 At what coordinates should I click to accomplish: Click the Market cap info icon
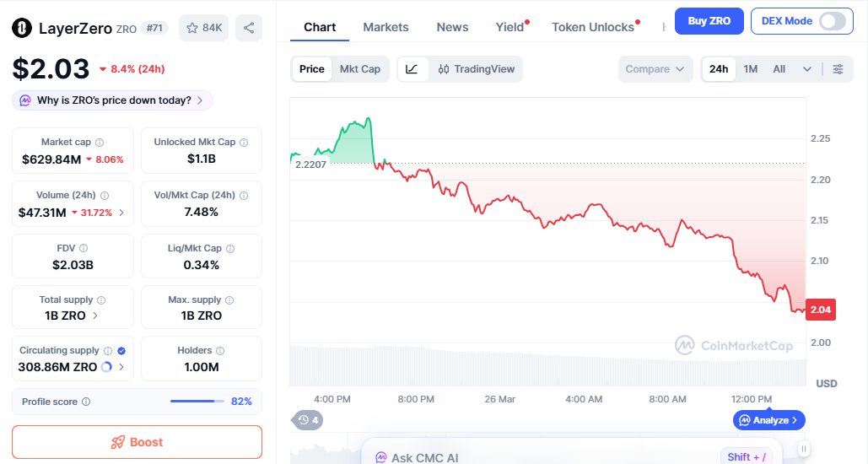pyautogui.click(x=100, y=143)
